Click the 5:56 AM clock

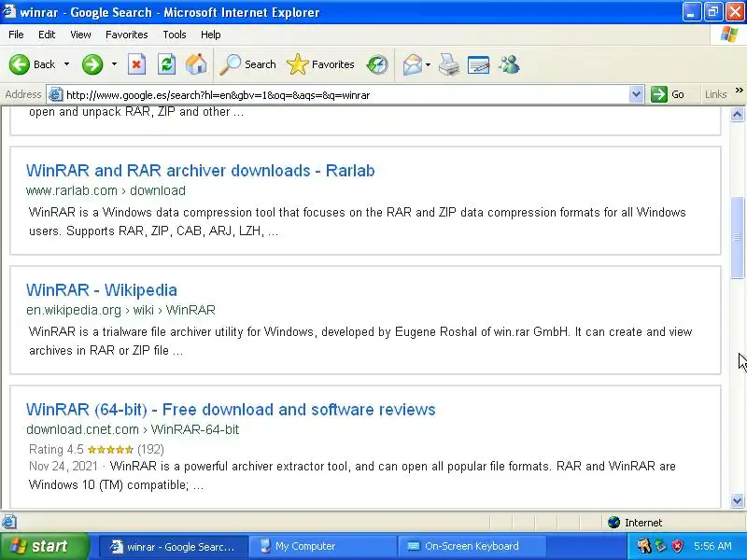[712, 546]
